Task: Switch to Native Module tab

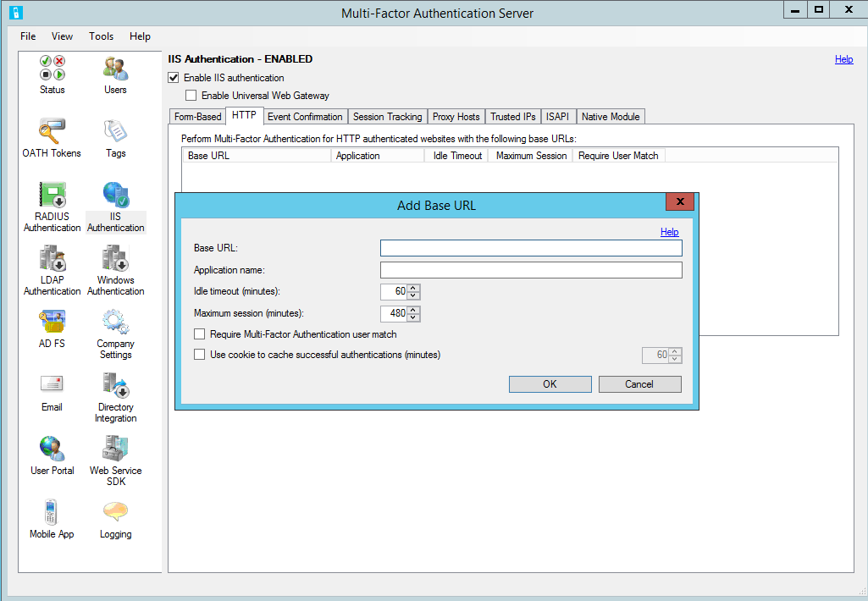Action: 611,117
